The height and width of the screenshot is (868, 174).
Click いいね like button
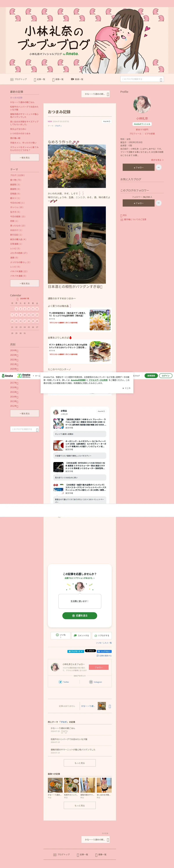[x=61, y=636]
